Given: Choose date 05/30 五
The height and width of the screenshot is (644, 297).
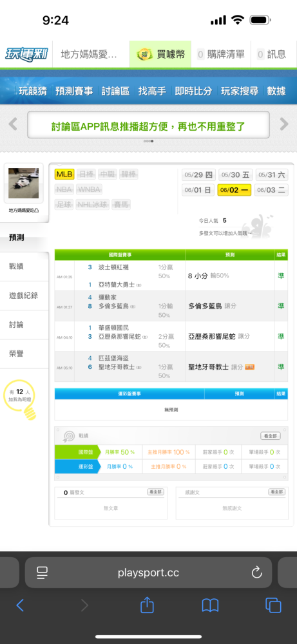Looking at the screenshot, I should coord(235,175).
